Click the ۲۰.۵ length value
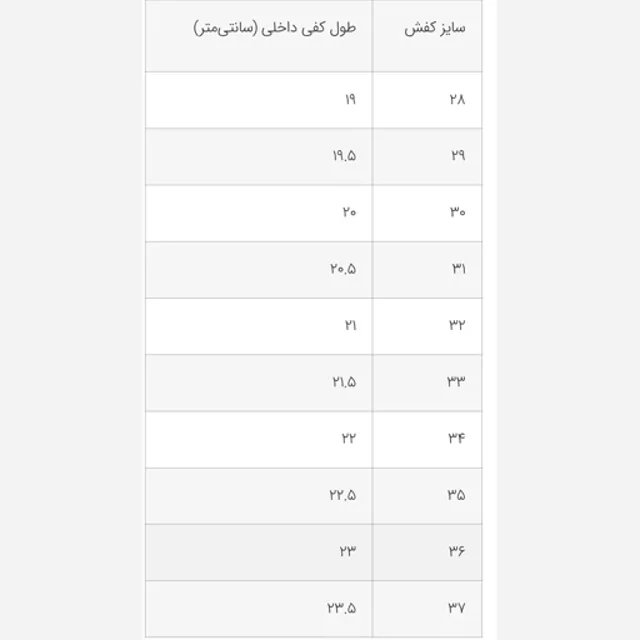The width and height of the screenshot is (640, 640). [343, 269]
